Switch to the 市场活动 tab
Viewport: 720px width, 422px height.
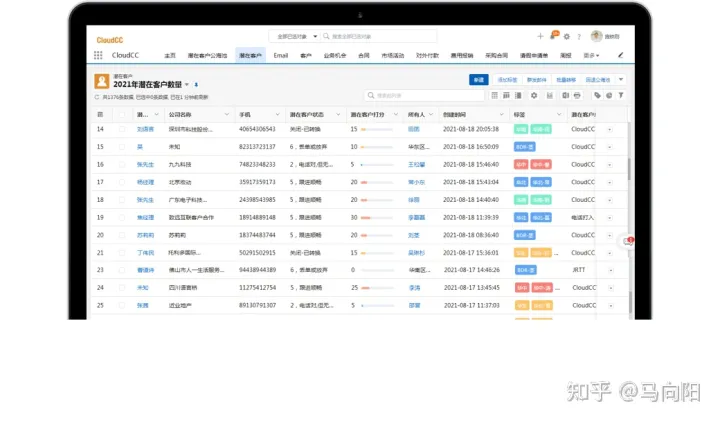(393, 55)
